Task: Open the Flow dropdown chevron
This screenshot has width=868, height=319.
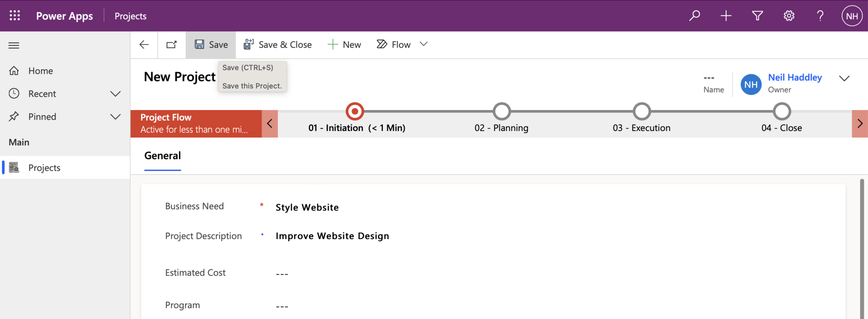Action: (x=423, y=44)
